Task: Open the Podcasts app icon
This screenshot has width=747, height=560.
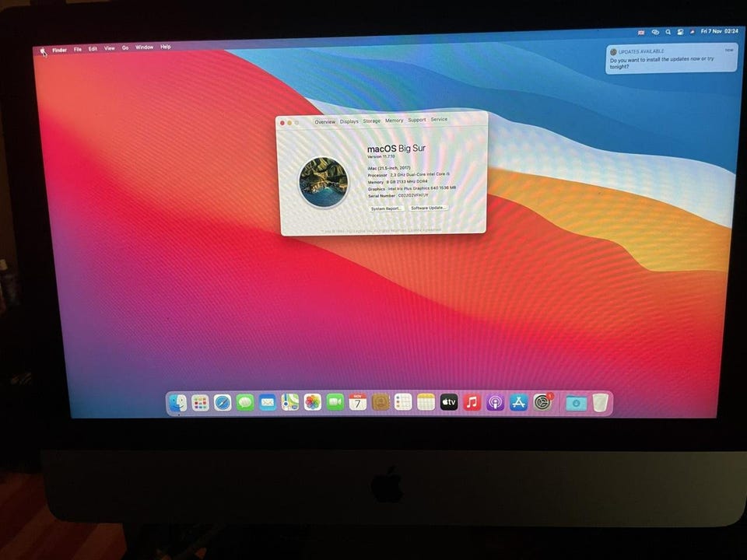Action: [495, 402]
